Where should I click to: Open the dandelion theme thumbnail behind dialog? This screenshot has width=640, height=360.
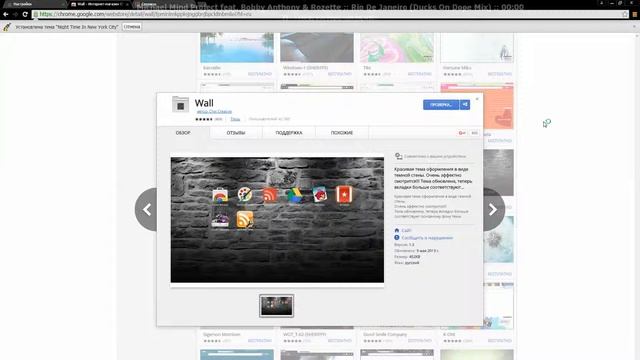coord(498,240)
